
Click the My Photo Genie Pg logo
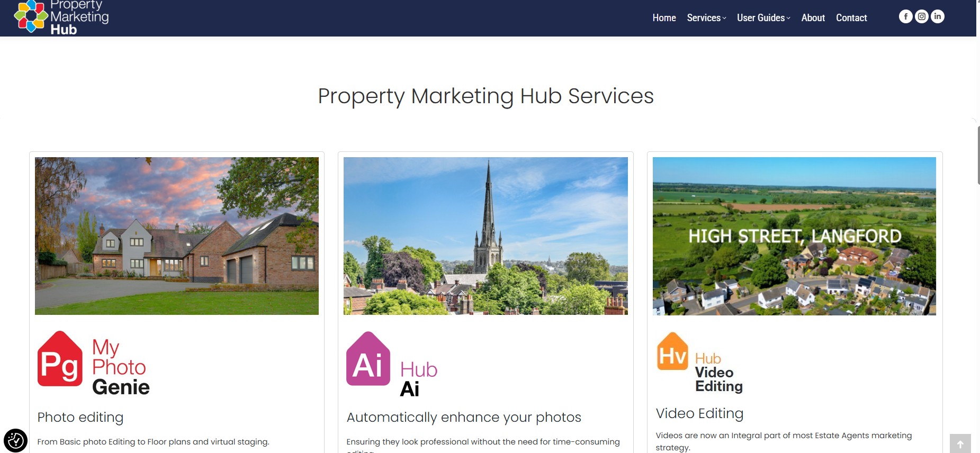94,364
